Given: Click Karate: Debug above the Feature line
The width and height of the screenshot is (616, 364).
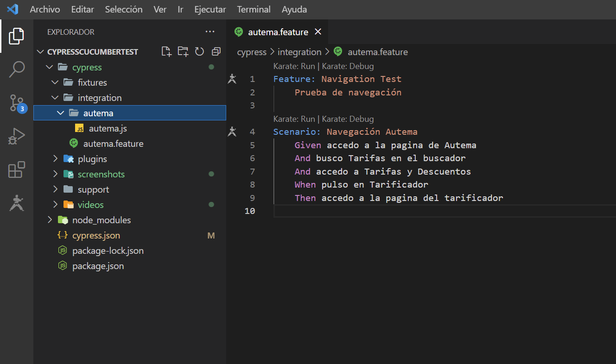Looking at the screenshot, I should point(348,66).
